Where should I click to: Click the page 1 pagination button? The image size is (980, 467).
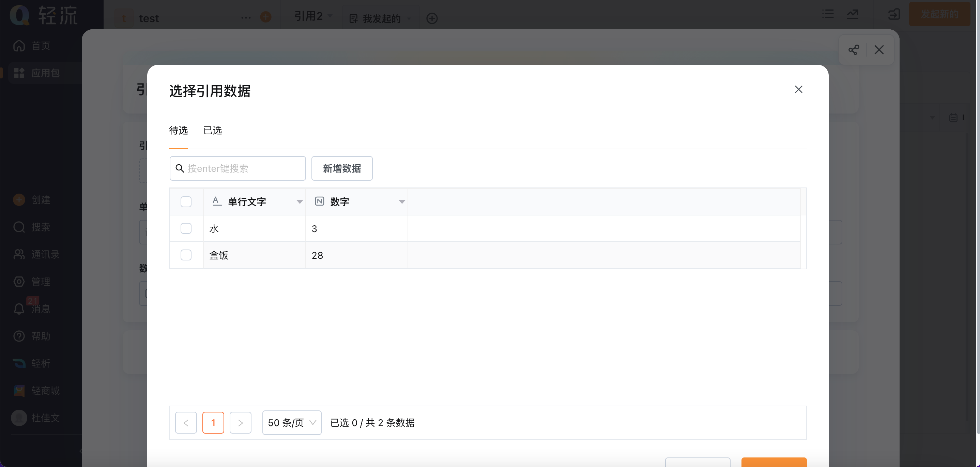tap(213, 422)
